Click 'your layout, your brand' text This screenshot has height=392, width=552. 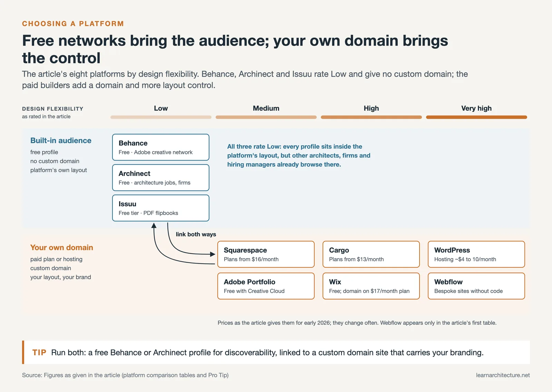pyautogui.click(x=61, y=277)
